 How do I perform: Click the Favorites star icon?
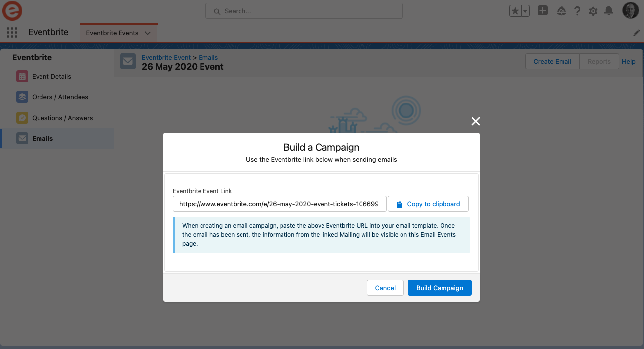(515, 11)
